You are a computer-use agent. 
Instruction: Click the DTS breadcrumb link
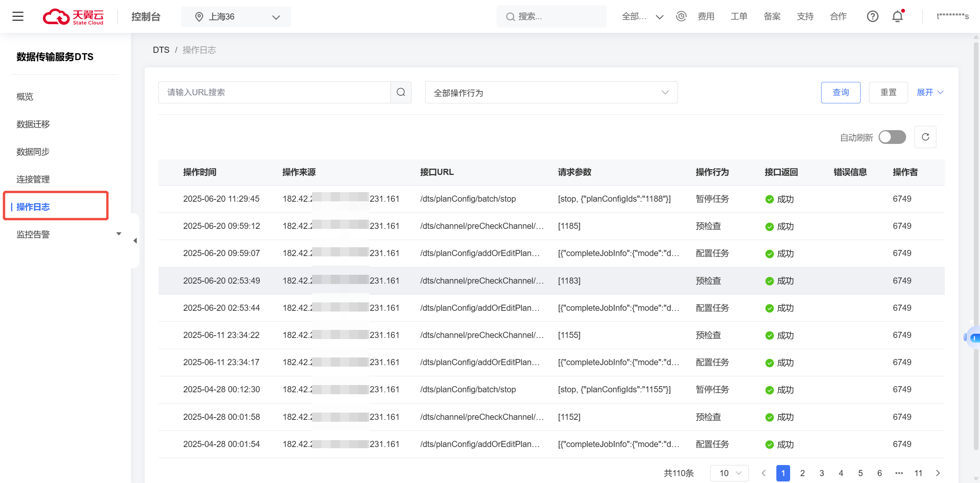click(x=161, y=50)
